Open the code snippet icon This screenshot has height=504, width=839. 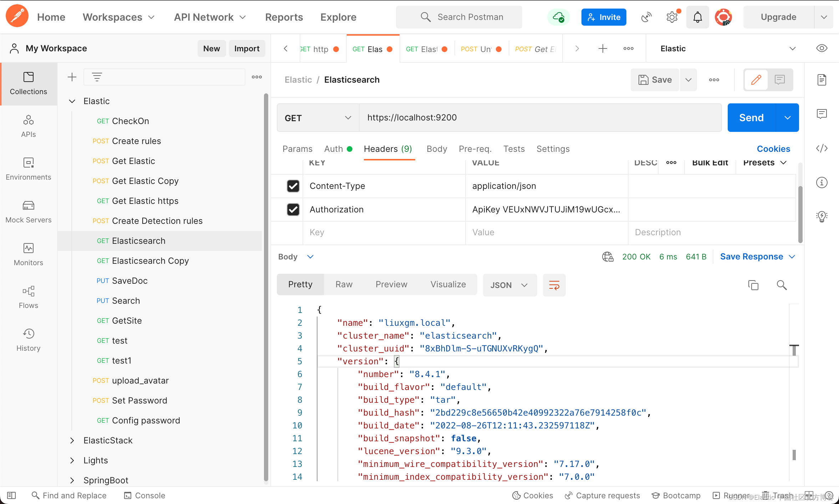tap(822, 148)
